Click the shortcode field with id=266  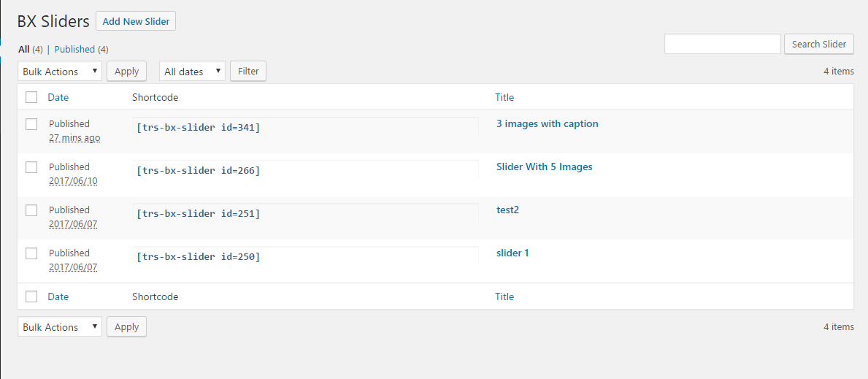[x=305, y=171]
